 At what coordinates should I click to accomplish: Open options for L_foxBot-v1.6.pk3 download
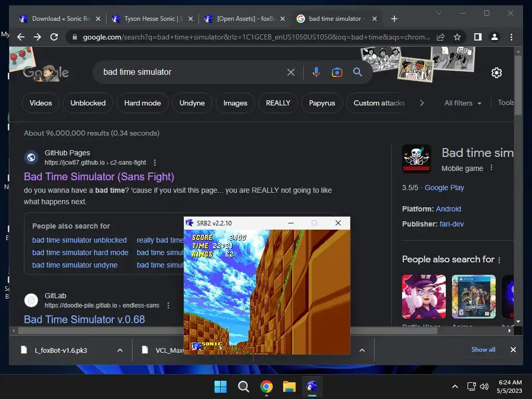tap(120, 350)
